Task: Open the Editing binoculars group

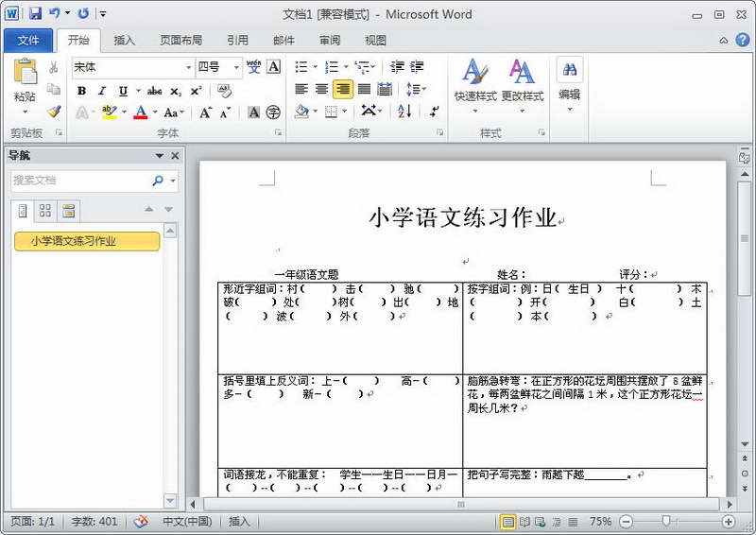Action: click(x=569, y=80)
